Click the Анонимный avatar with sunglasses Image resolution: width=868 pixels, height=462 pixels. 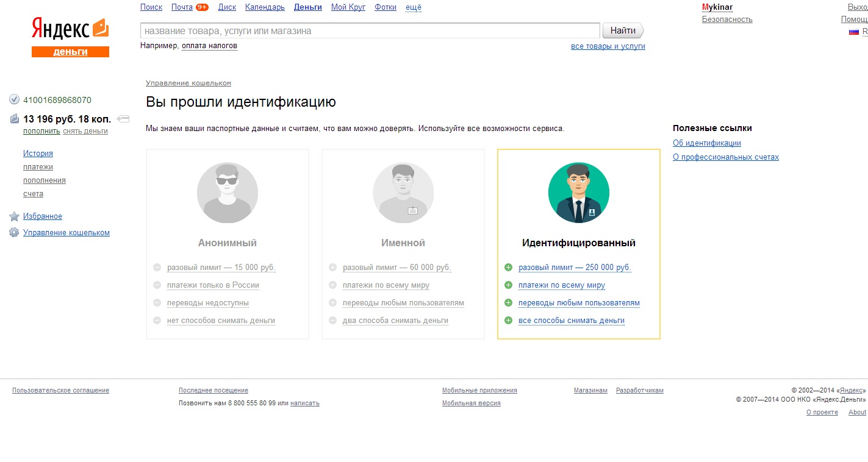point(228,193)
